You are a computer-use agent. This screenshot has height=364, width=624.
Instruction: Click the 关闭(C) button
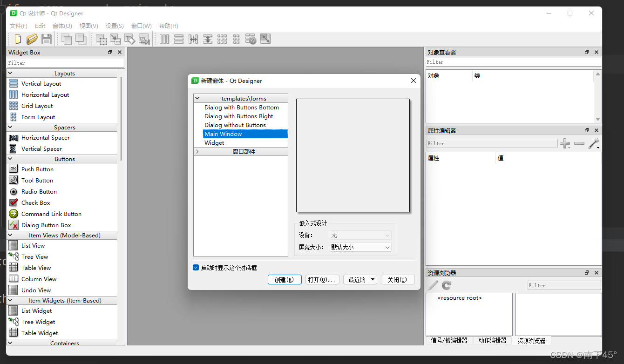tap(398, 280)
